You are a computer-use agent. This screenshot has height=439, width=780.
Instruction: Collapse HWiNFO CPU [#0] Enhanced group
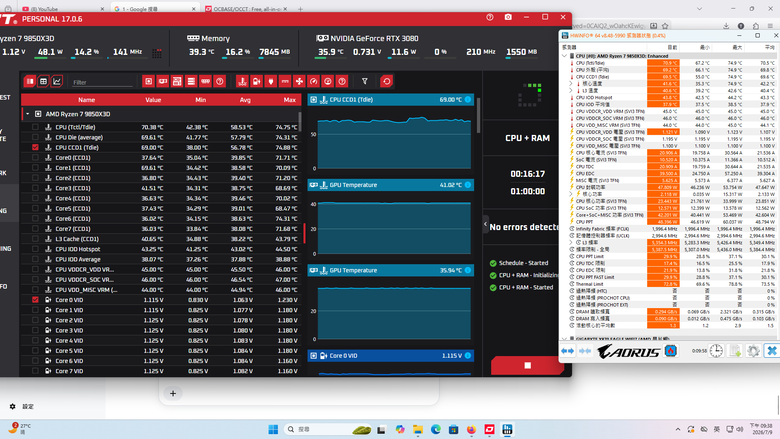pyautogui.click(x=565, y=56)
